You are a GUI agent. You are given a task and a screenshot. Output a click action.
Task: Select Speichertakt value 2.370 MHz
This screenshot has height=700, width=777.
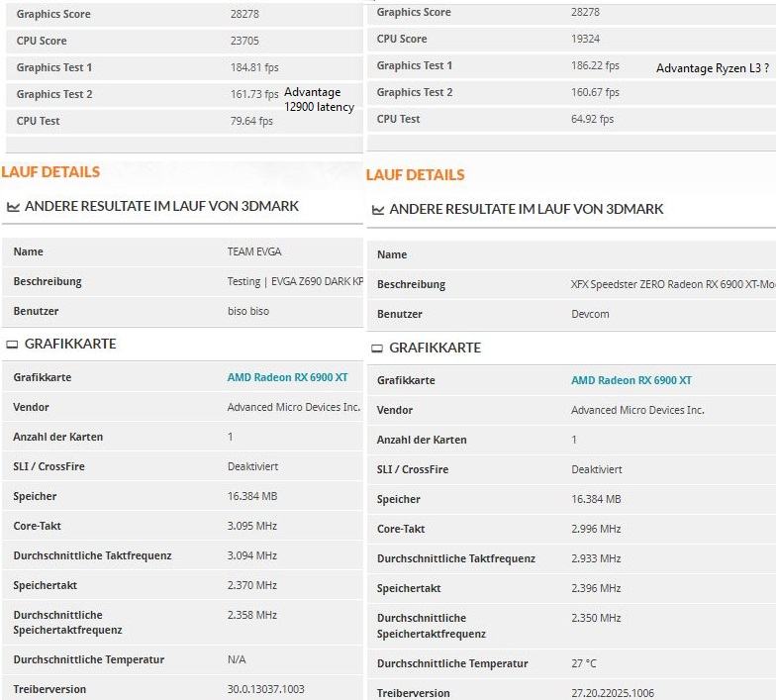[251, 585]
